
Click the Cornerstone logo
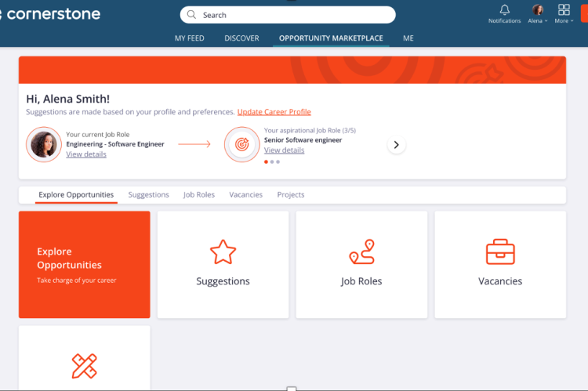(x=50, y=14)
